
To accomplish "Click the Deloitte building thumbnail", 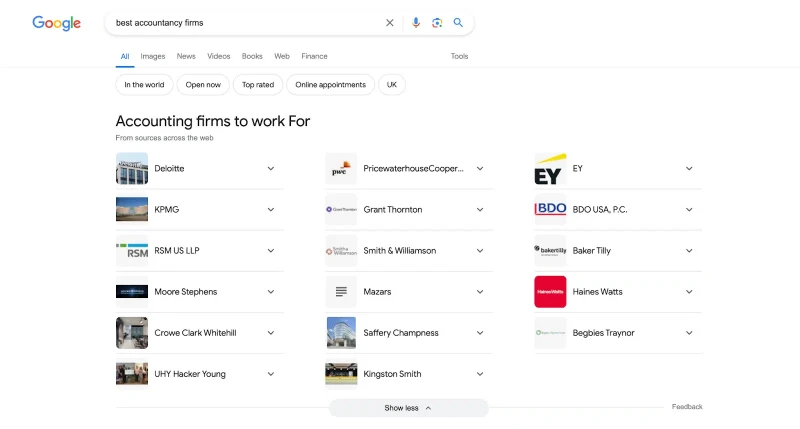I will point(132,168).
